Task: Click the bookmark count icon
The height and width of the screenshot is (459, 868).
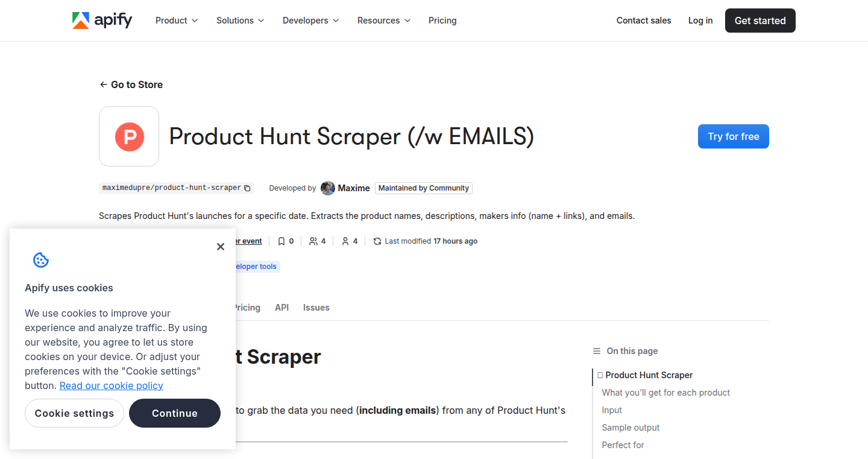Action: (x=281, y=241)
